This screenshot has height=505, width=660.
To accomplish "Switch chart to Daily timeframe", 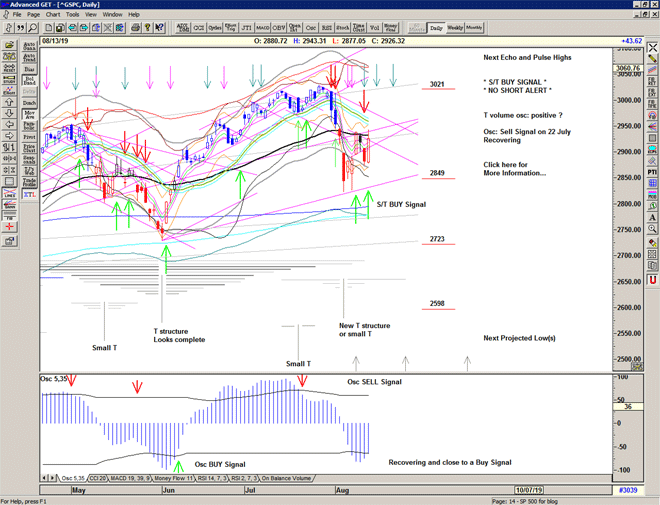I will tap(436, 28).
